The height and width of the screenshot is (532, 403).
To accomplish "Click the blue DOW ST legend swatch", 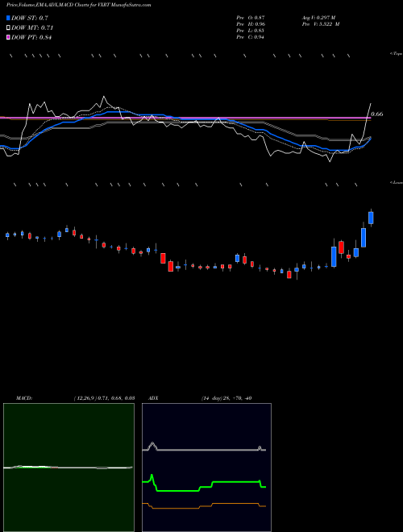I will coord(9,18).
